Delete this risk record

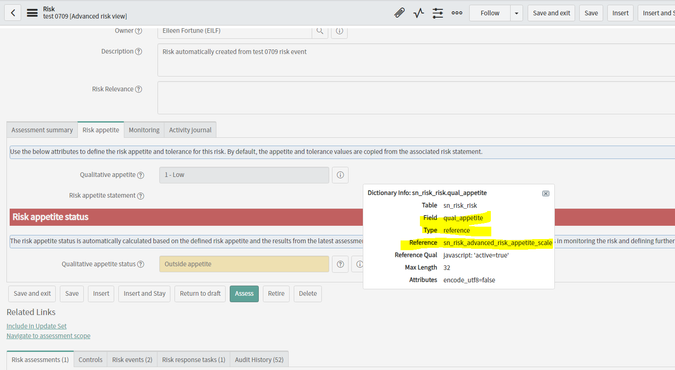tap(308, 294)
